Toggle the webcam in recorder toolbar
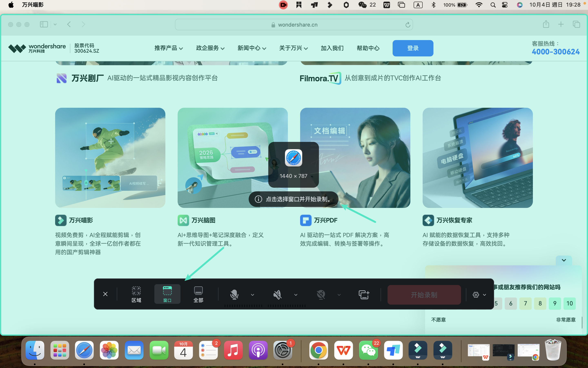 tap(321, 294)
